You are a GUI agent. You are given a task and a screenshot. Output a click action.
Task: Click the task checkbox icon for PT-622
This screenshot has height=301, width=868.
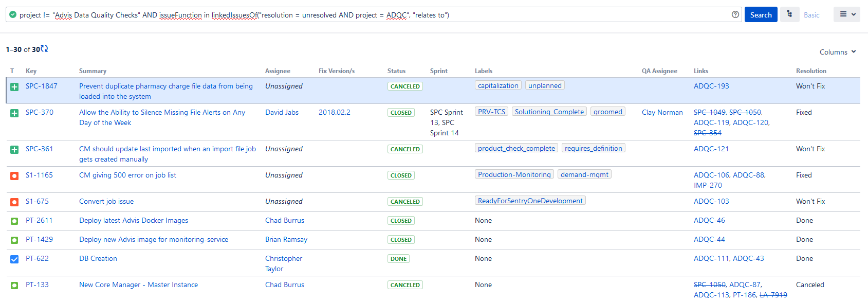pyautogui.click(x=14, y=259)
